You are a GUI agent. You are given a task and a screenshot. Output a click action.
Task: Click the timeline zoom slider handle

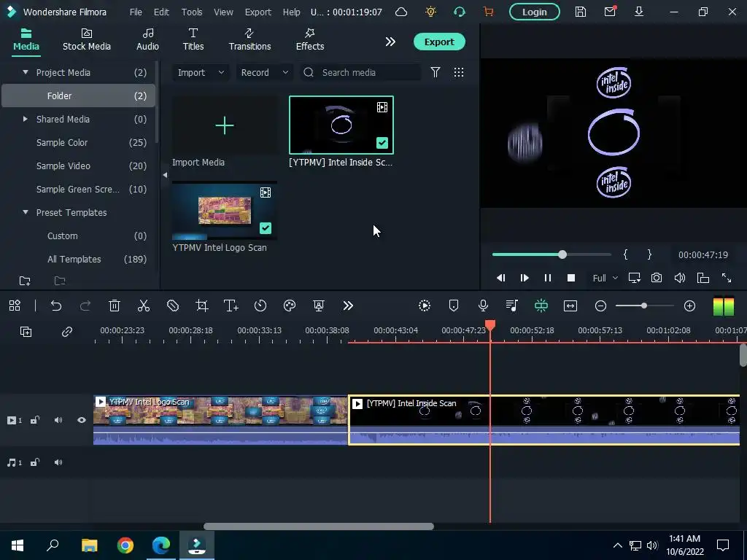click(643, 306)
